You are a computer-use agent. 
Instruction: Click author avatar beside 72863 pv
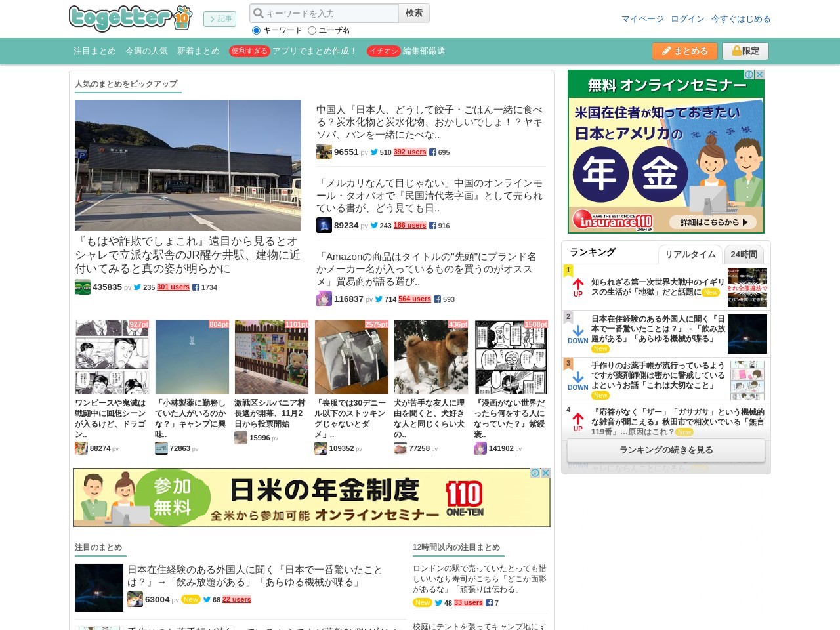161,448
